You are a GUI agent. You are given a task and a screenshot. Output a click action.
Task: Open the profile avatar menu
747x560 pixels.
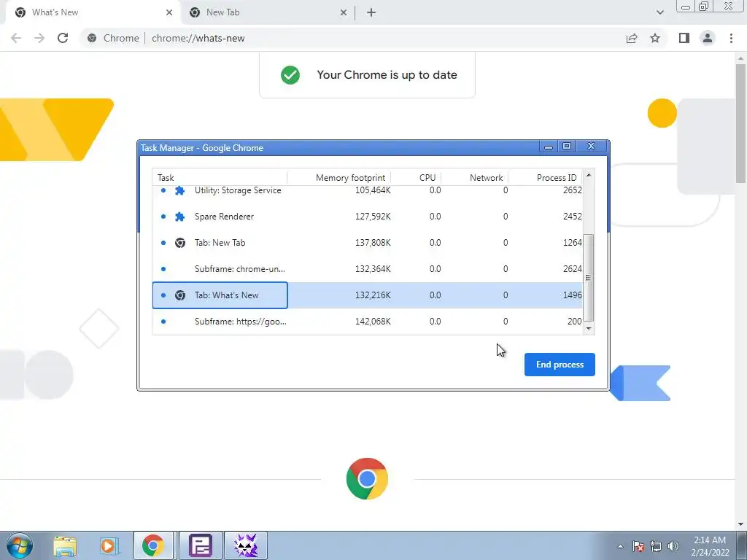point(708,38)
